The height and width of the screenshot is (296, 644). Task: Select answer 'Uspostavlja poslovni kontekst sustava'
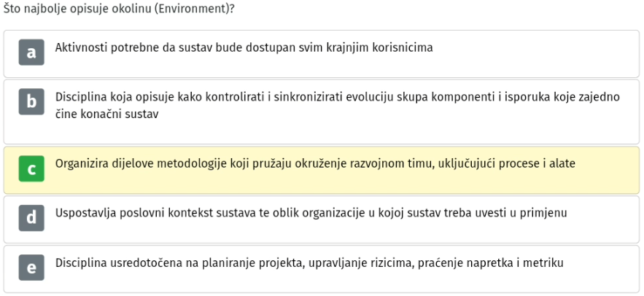[x=322, y=219]
